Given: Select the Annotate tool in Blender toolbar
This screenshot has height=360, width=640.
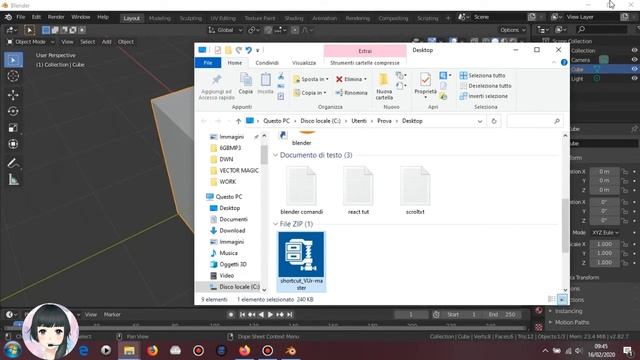Looking at the screenshot, I should 13,163.
